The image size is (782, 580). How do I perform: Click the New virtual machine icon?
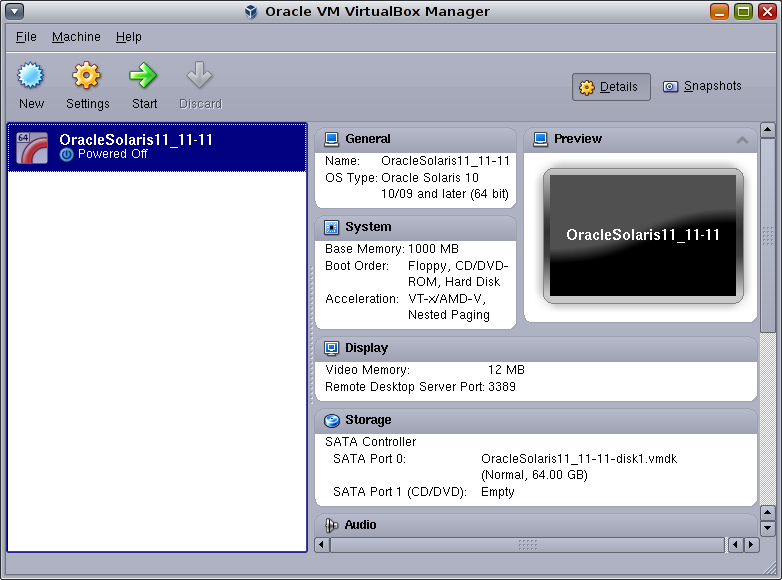(x=31, y=76)
